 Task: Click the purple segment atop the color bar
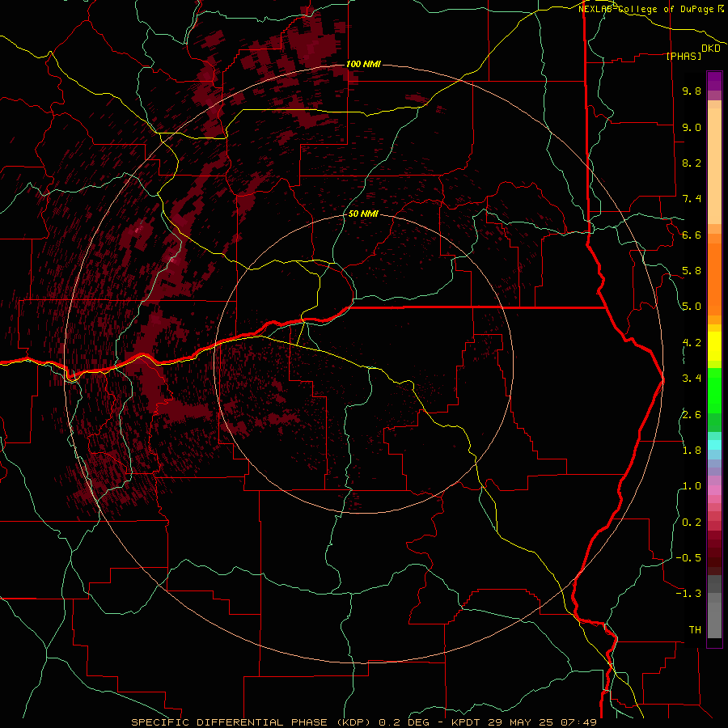[x=714, y=81]
